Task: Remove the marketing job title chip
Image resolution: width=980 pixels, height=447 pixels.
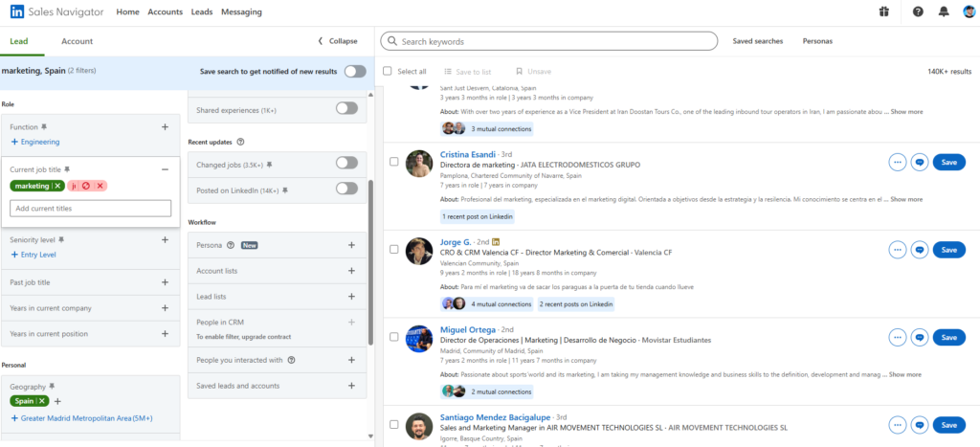Action: [x=57, y=186]
